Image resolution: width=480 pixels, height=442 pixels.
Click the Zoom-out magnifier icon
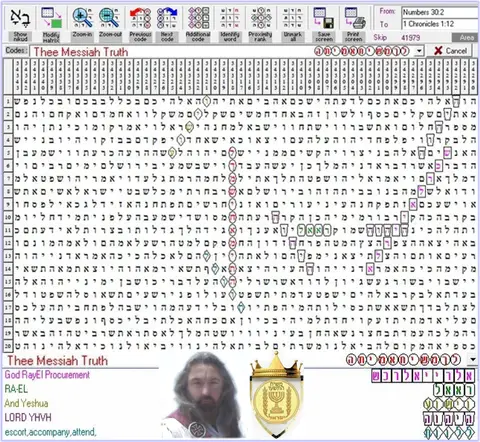coord(109,18)
